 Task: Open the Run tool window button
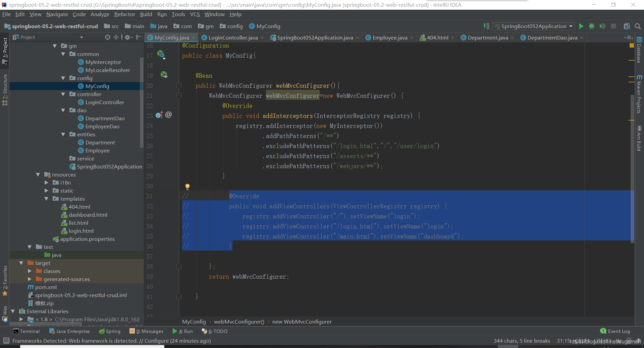pyautogui.click(x=183, y=331)
